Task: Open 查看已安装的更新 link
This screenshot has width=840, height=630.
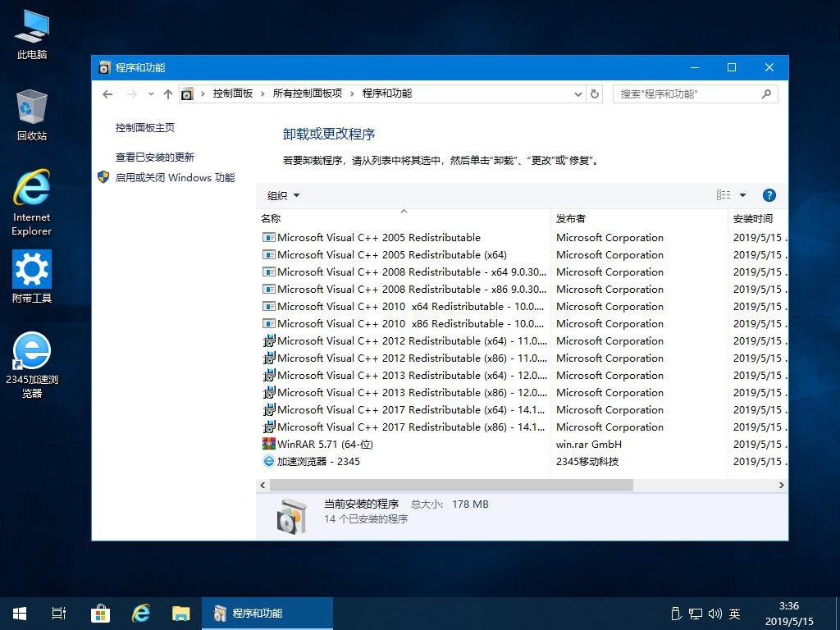Action: [x=155, y=157]
